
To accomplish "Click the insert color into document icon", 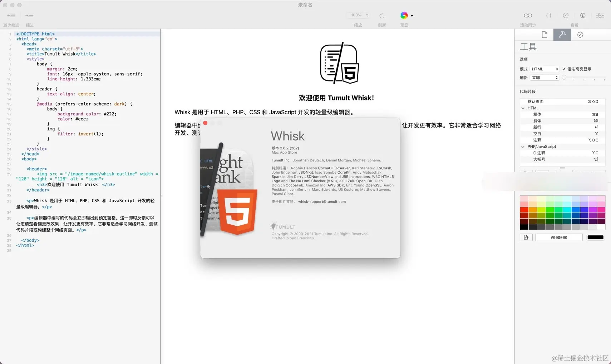I will click(x=526, y=238).
